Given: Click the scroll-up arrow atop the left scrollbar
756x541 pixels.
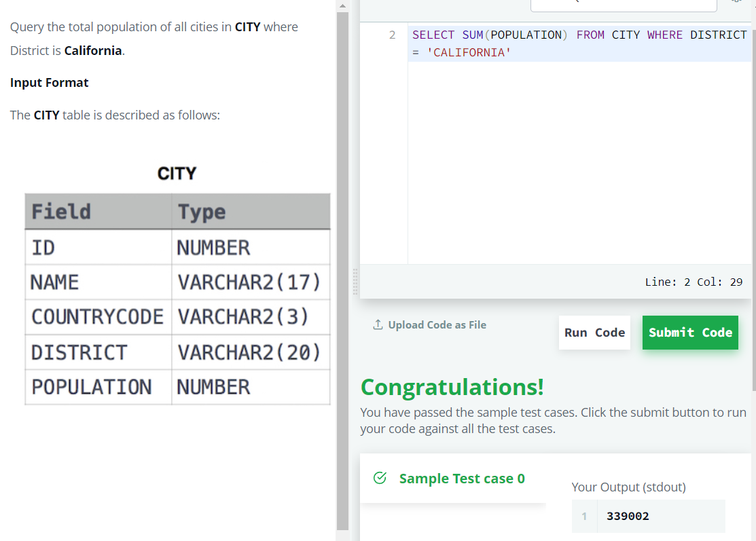Looking at the screenshot, I should (x=342, y=5).
